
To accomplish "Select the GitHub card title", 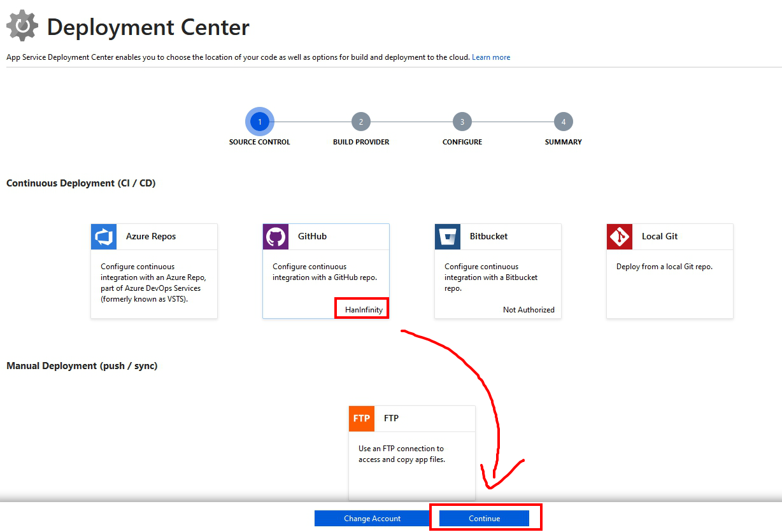I will (312, 236).
